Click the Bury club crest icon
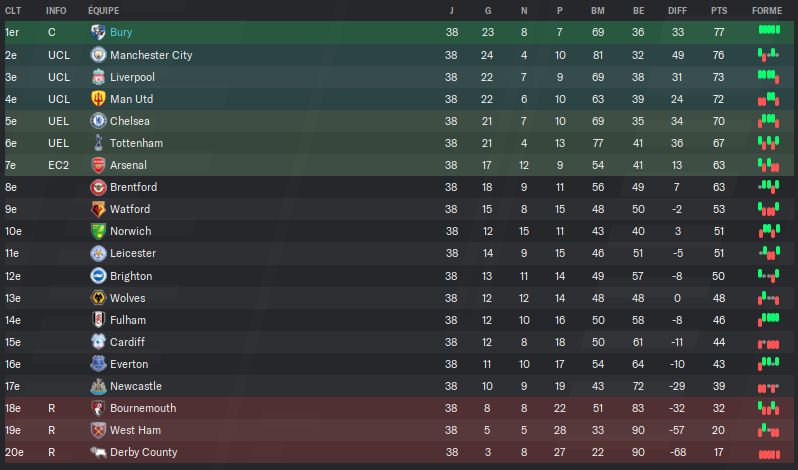Screen dimensions: 798x470 tap(98, 32)
